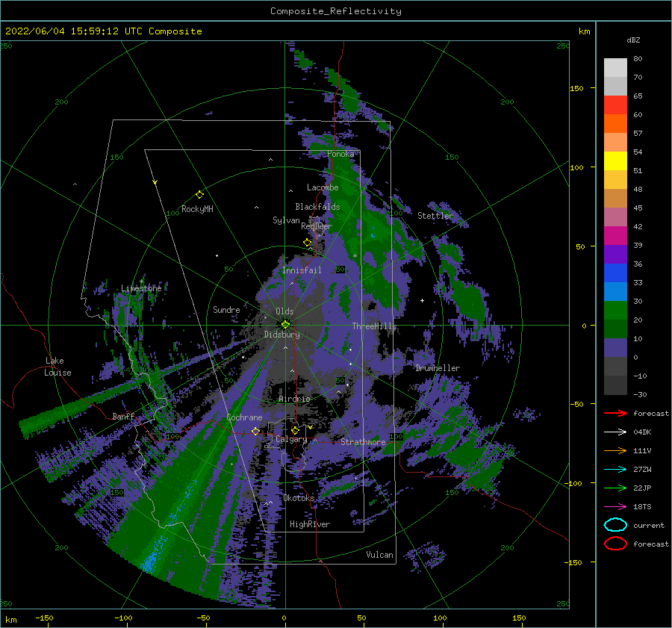Click the RockyMH yellow station marker

199,195
